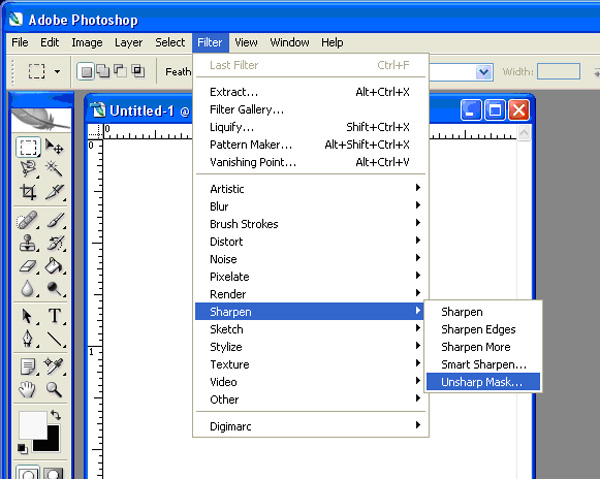Activate the Type tool

click(x=55, y=316)
